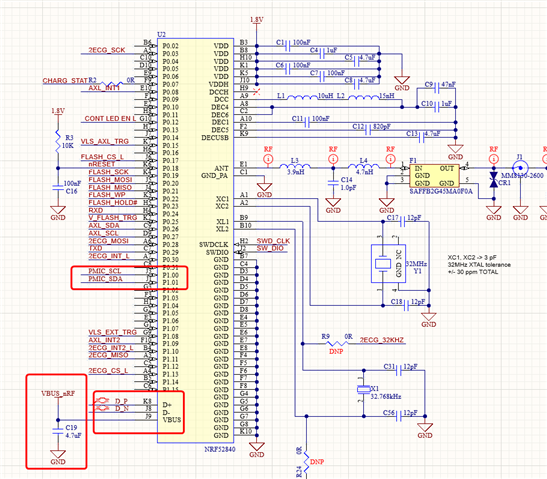
Task: Select capacitor C56 12pF symbol
Action: pos(398,416)
